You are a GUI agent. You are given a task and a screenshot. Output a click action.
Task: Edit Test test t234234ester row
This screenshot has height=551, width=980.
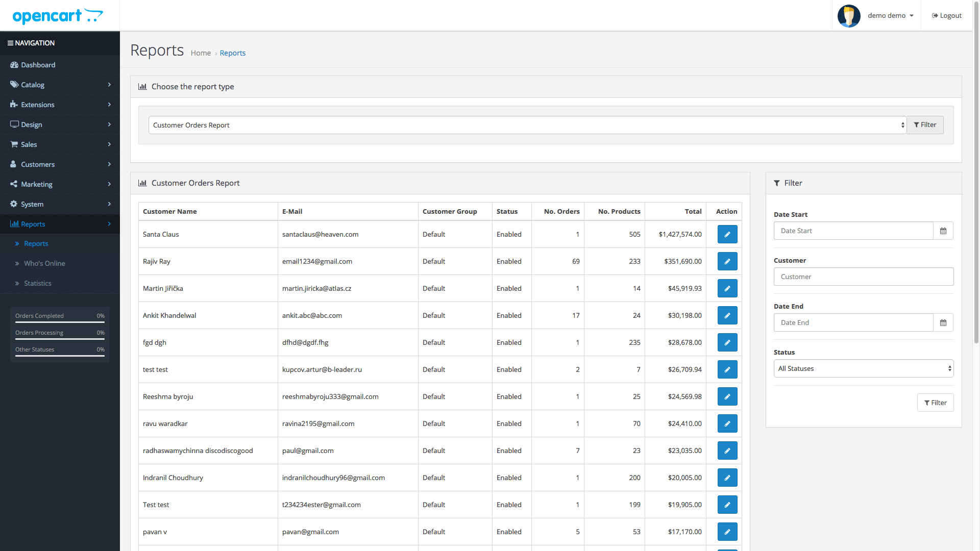click(x=727, y=505)
